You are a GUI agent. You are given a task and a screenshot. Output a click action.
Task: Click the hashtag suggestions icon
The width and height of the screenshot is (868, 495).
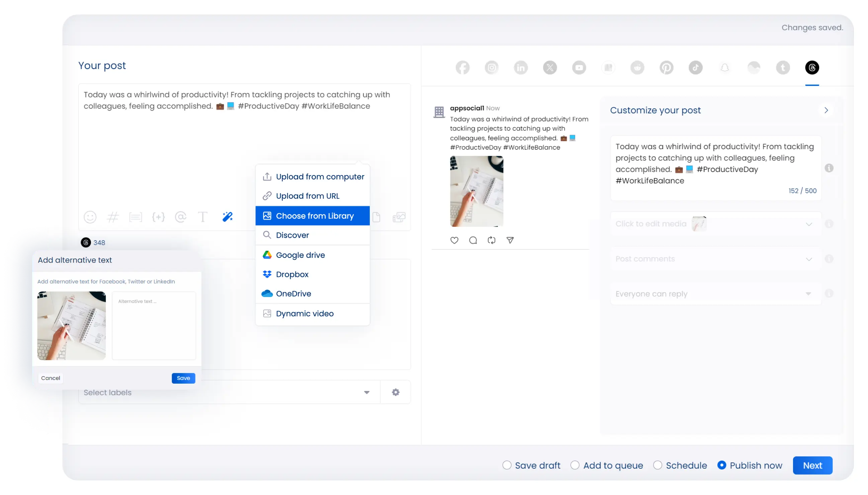tap(112, 217)
